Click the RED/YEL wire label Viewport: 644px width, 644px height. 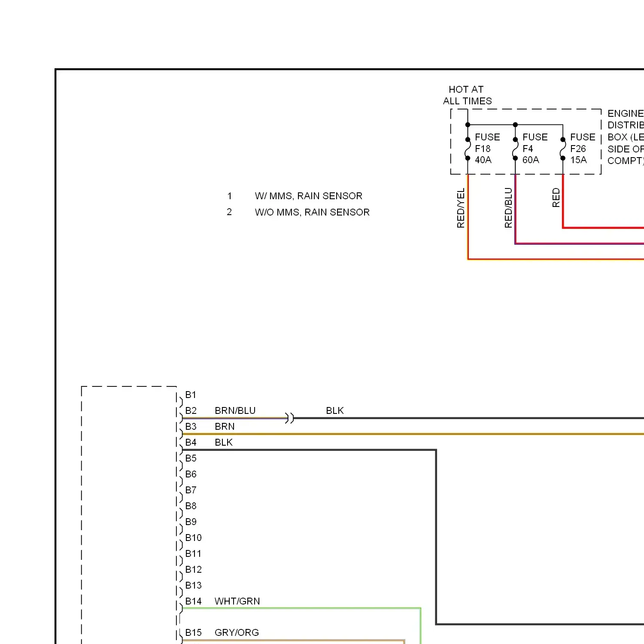coord(461,208)
